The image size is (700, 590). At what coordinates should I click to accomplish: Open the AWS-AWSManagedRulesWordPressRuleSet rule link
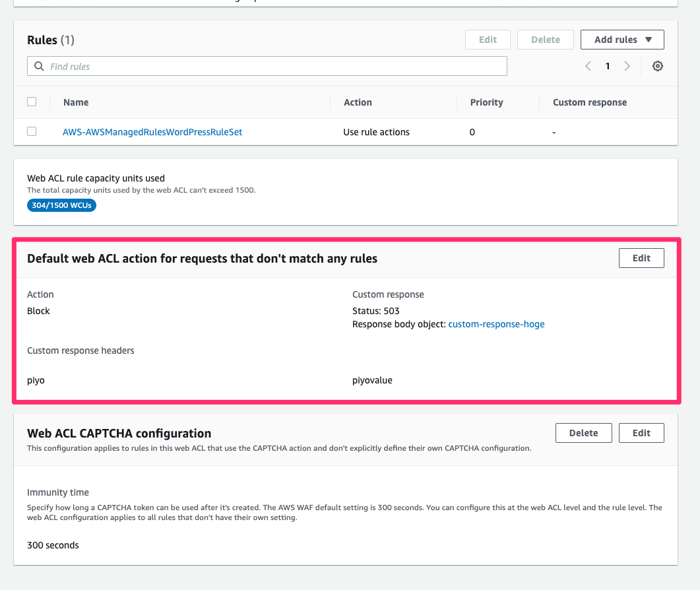(x=152, y=132)
